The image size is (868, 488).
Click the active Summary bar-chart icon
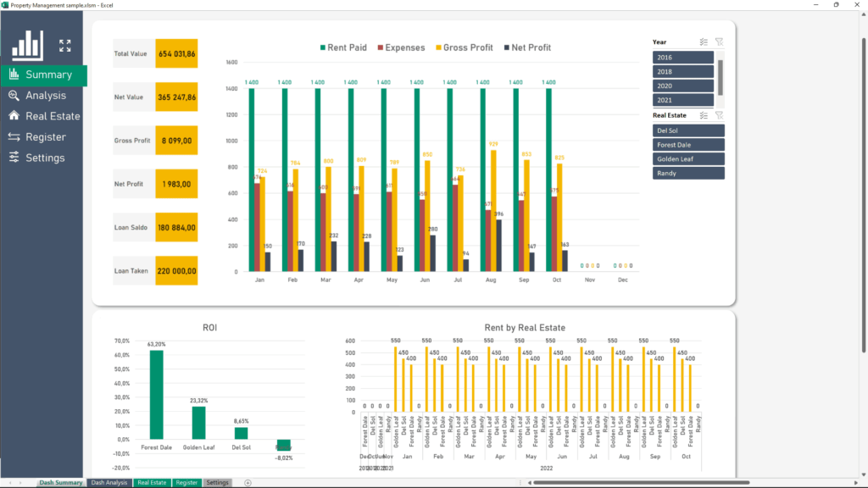15,75
